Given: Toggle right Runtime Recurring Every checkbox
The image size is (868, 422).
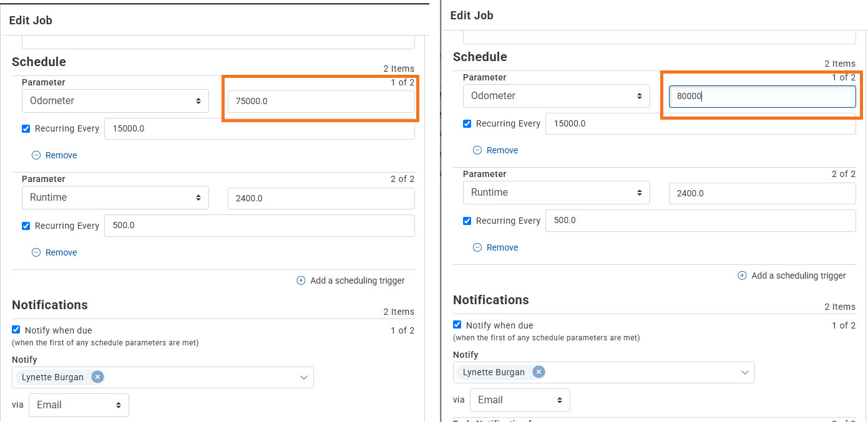Looking at the screenshot, I should 467,221.
